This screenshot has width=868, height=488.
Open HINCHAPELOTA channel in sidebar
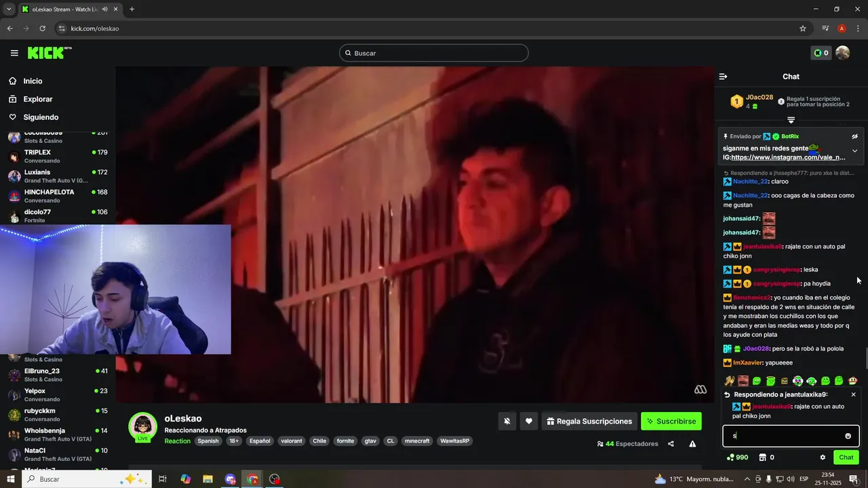[58, 196]
